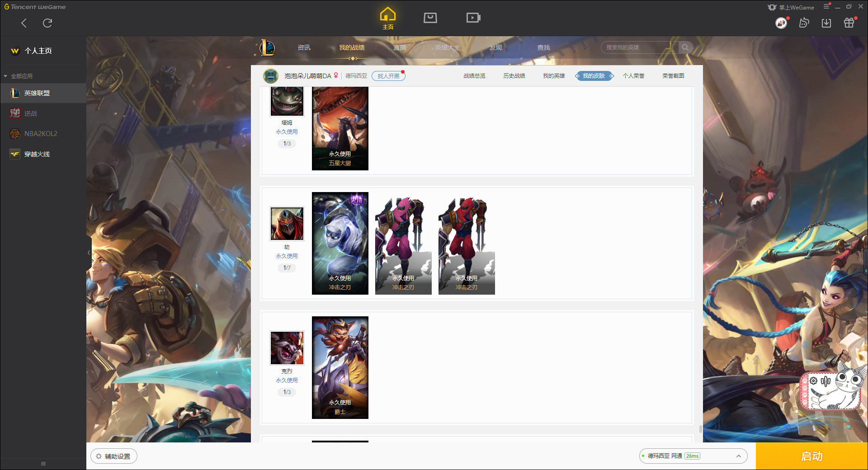
Task: Click the 1/3 badge under 克烈
Action: (x=287, y=392)
